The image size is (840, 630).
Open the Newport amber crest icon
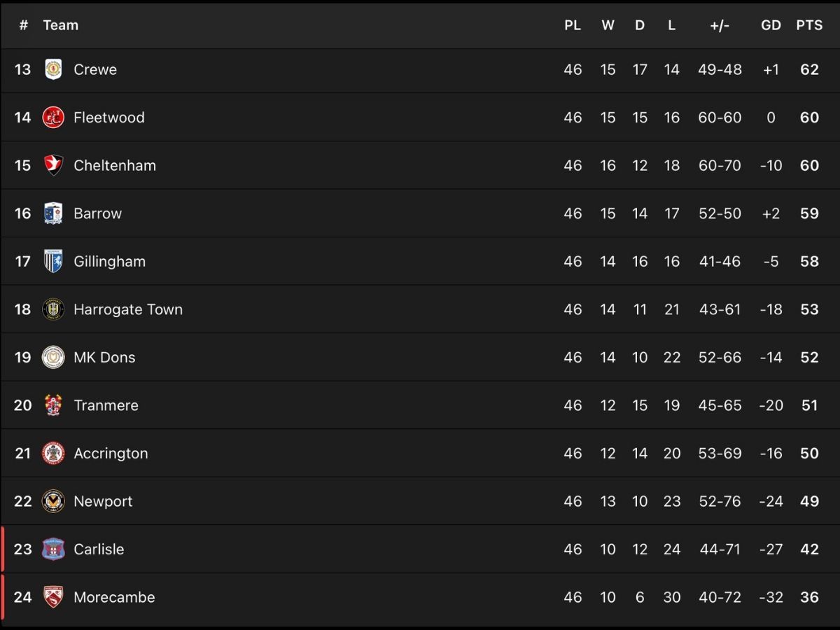[x=53, y=501]
